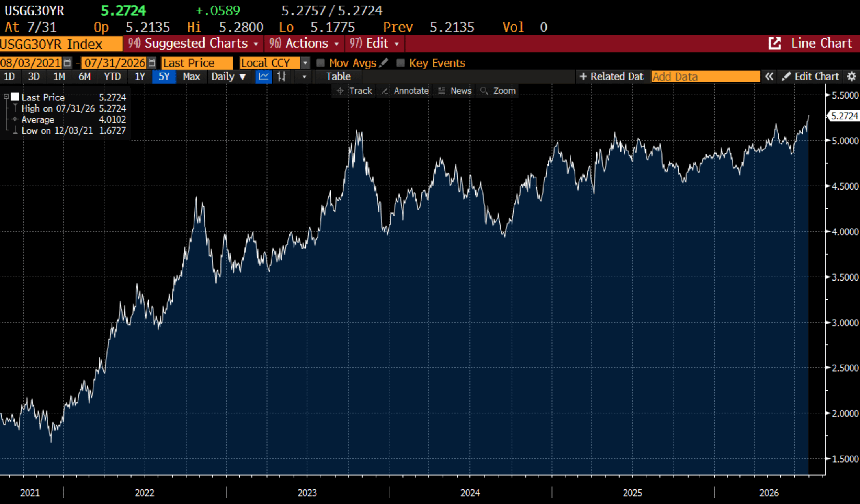Image resolution: width=860 pixels, height=504 pixels.
Task: Click the end date field 07/31/2026
Action: pyautogui.click(x=114, y=63)
